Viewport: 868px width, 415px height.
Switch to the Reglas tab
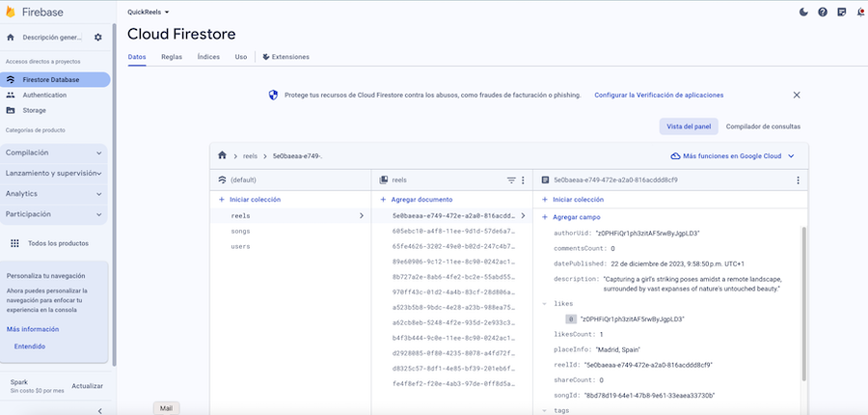(x=172, y=57)
